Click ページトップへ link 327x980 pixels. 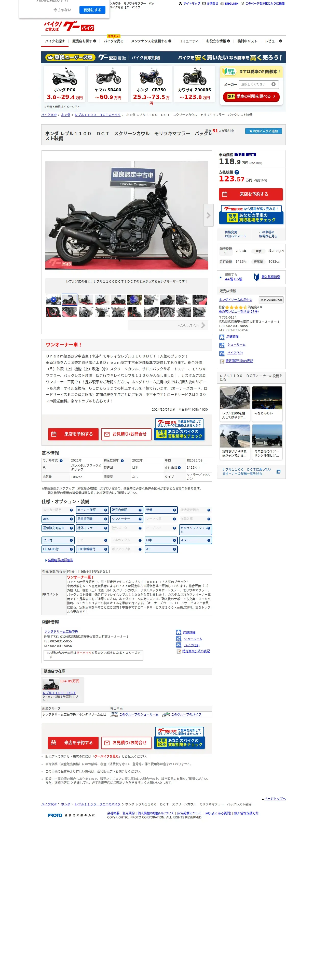[x=275, y=799]
